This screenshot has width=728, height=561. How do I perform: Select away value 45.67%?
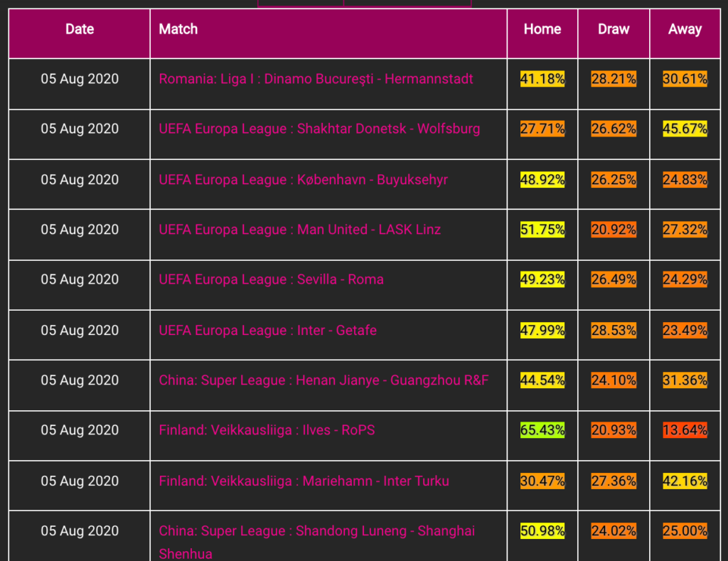click(x=685, y=129)
